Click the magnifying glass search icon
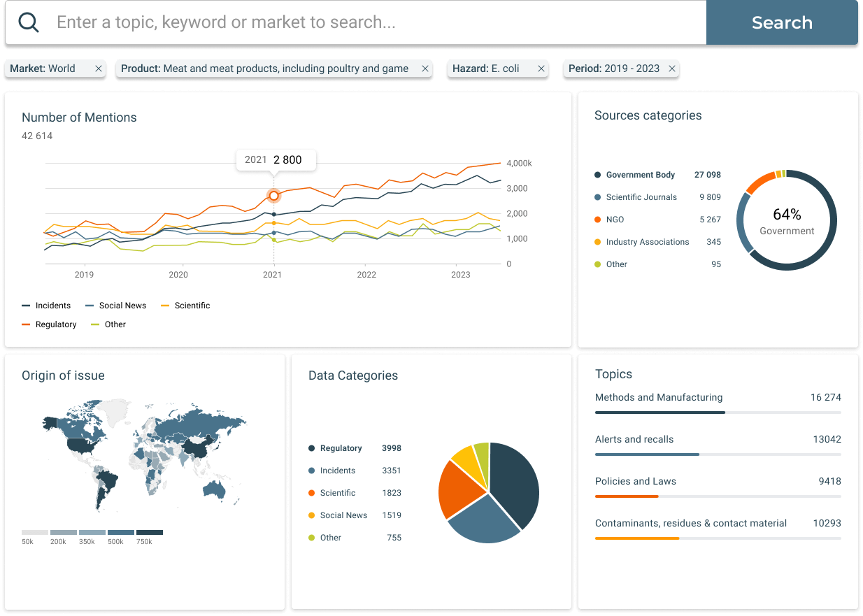863x616 pixels. click(28, 22)
